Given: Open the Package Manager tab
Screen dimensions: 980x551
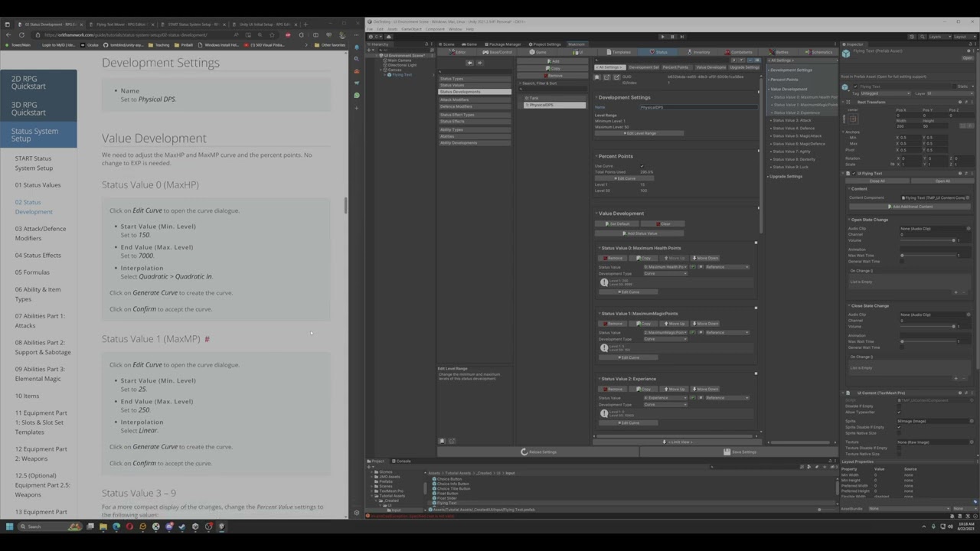Looking at the screenshot, I should [502, 44].
